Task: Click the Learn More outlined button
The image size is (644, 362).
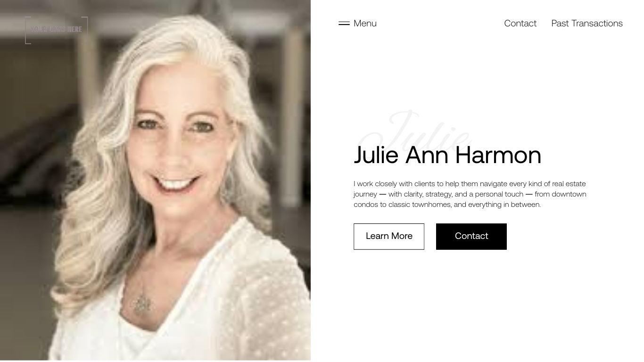Action: [x=389, y=236]
